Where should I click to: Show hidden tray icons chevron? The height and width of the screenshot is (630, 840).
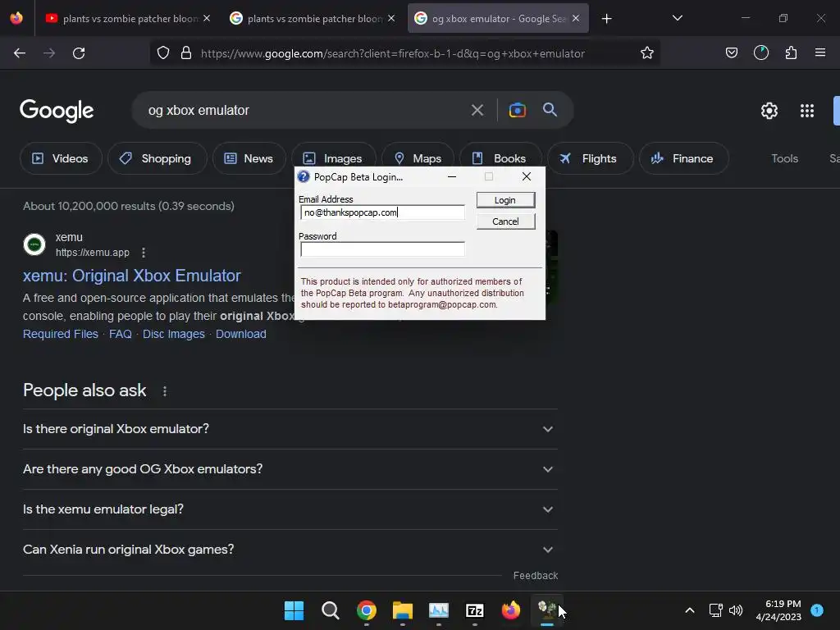tap(690, 610)
